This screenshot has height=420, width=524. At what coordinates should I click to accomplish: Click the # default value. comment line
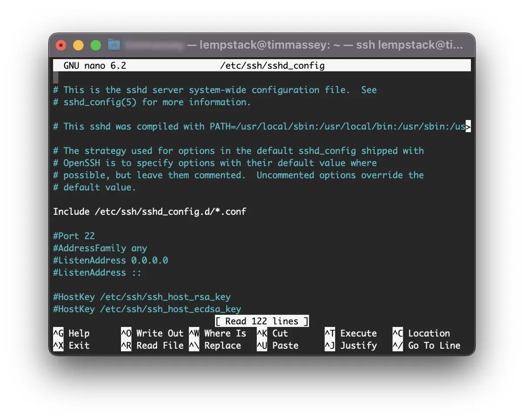95,187
